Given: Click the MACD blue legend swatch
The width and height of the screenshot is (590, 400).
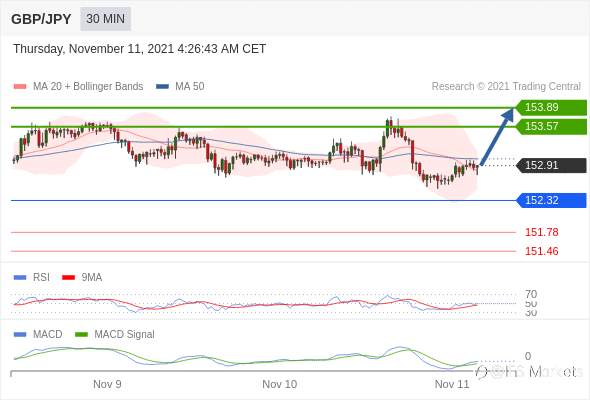Looking at the screenshot, I should (20, 335).
